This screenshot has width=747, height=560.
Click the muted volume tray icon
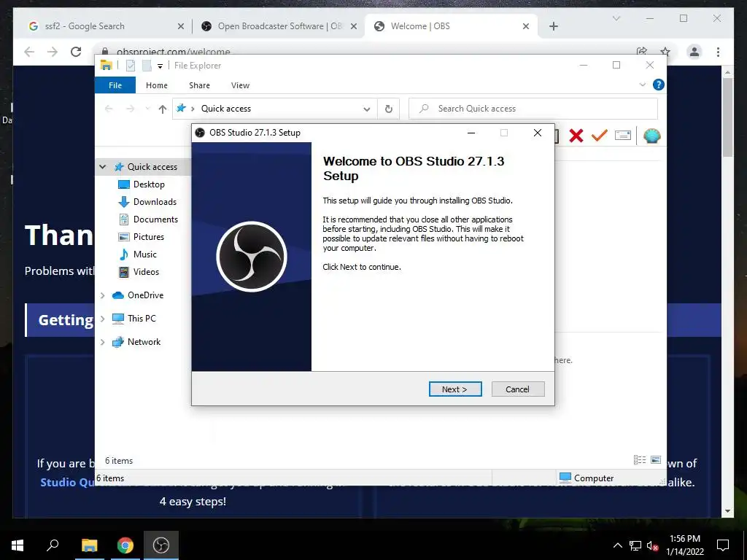point(652,545)
